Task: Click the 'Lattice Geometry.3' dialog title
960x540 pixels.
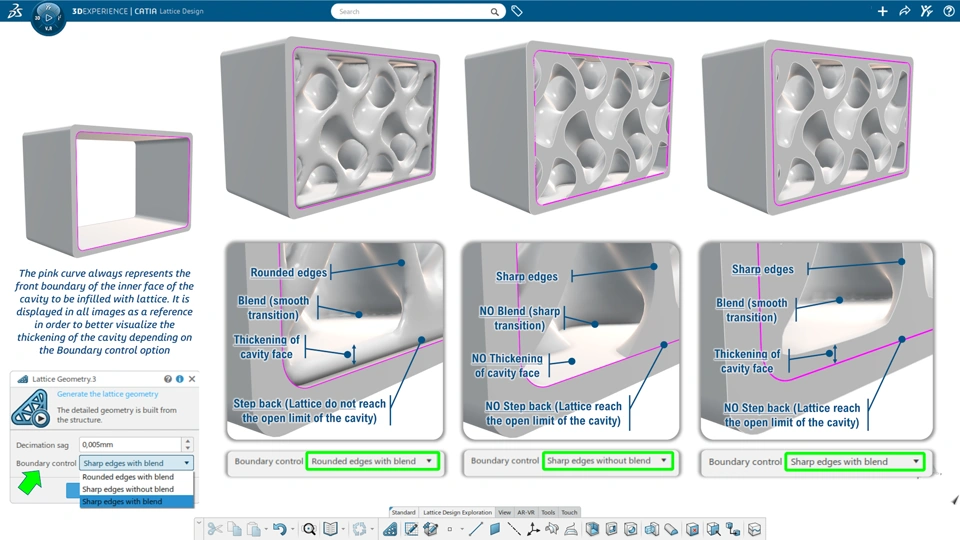Action: point(64,379)
